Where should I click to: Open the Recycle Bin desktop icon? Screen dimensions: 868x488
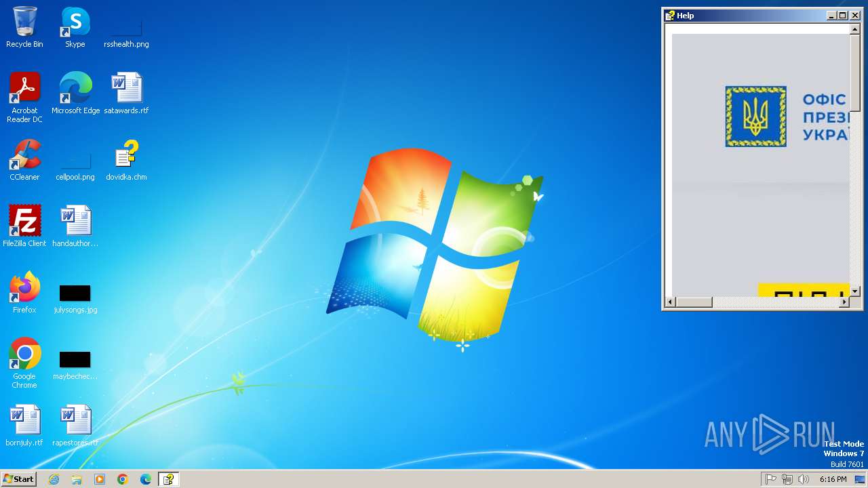click(x=24, y=27)
